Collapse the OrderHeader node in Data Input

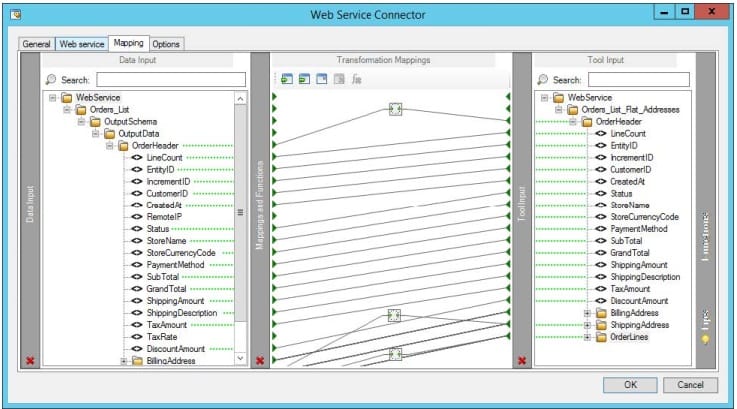click(109, 146)
